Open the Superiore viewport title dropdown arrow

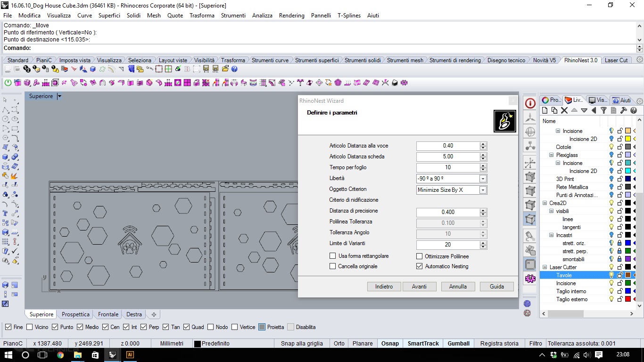tap(59, 96)
